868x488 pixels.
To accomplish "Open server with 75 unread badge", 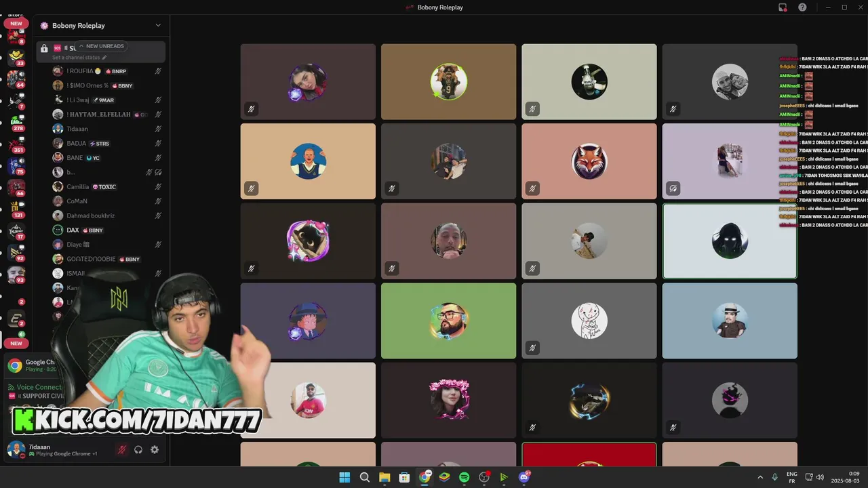I will click(x=16, y=166).
